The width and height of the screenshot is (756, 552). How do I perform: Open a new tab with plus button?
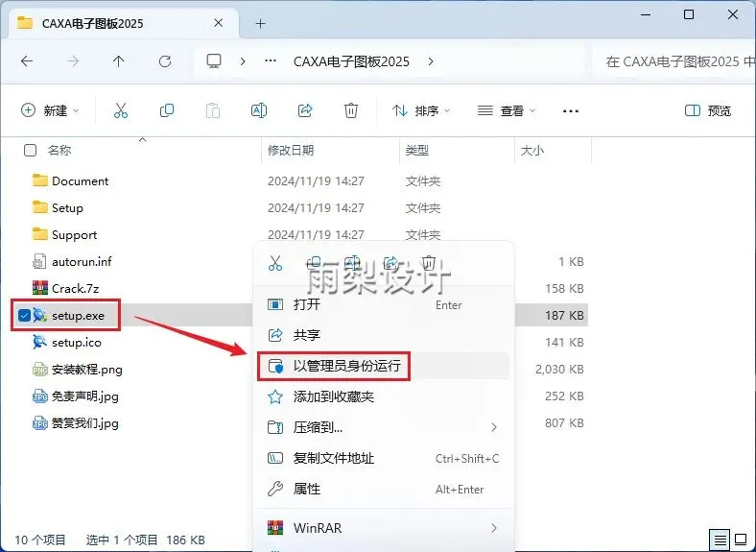pyautogui.click(x=261, y=23)
